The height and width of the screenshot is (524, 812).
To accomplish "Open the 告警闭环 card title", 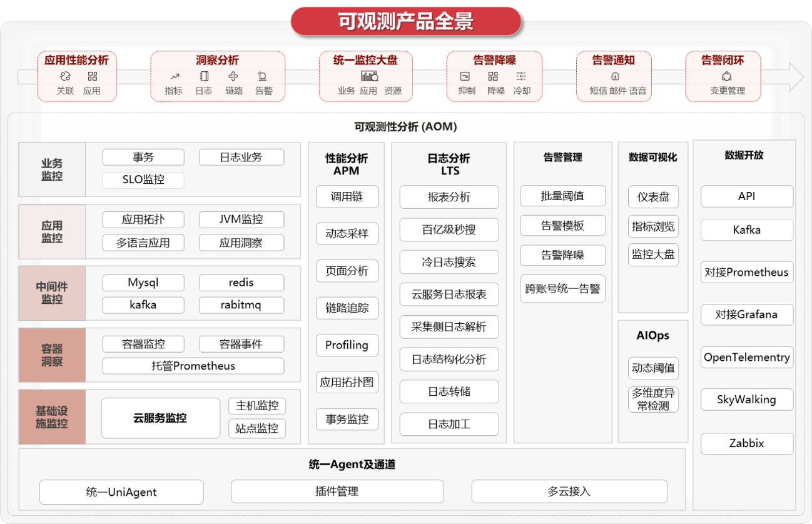I will point(723,60).
